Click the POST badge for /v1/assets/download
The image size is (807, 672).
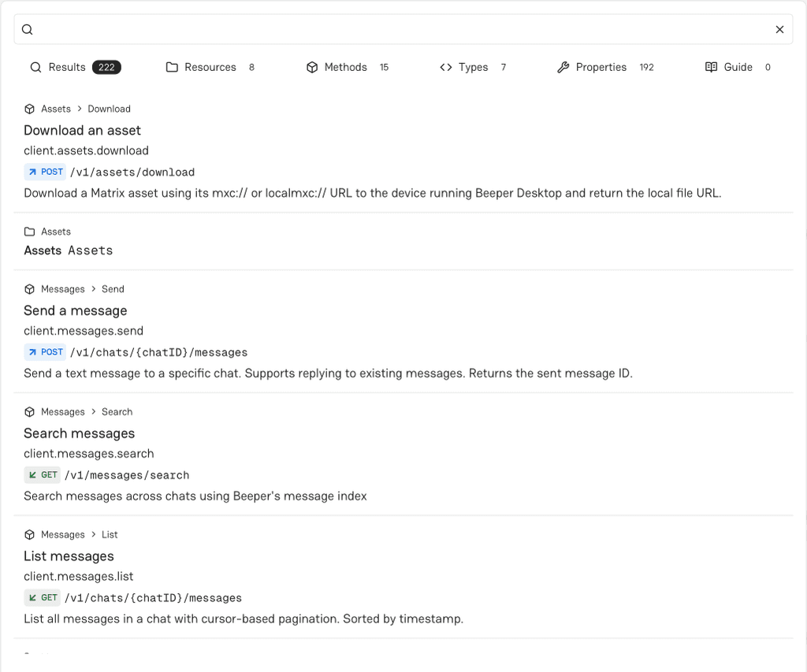pos(45,172)
